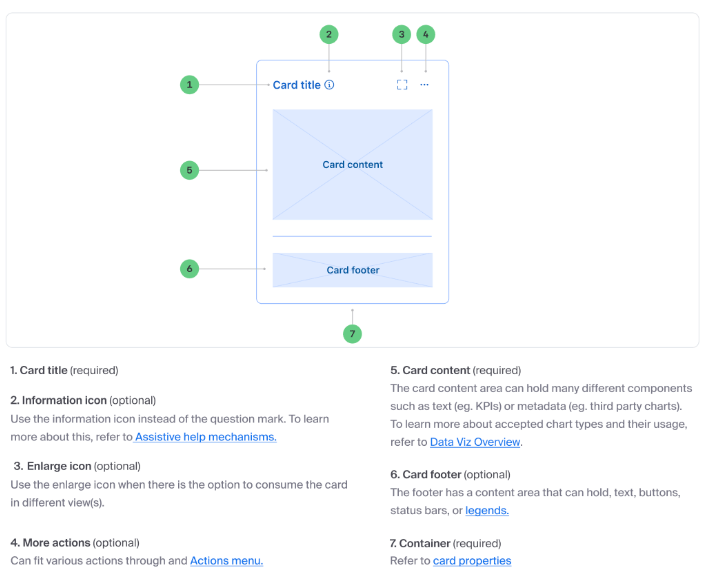This screenshot has height=584, width=718.
Task: Select green annotation badge number 3
Action: 402,34
